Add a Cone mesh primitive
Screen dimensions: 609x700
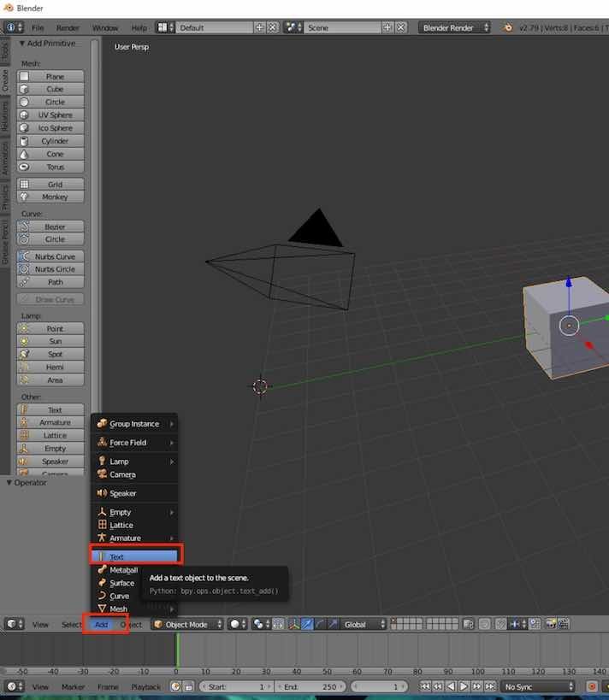coord(50,154)
